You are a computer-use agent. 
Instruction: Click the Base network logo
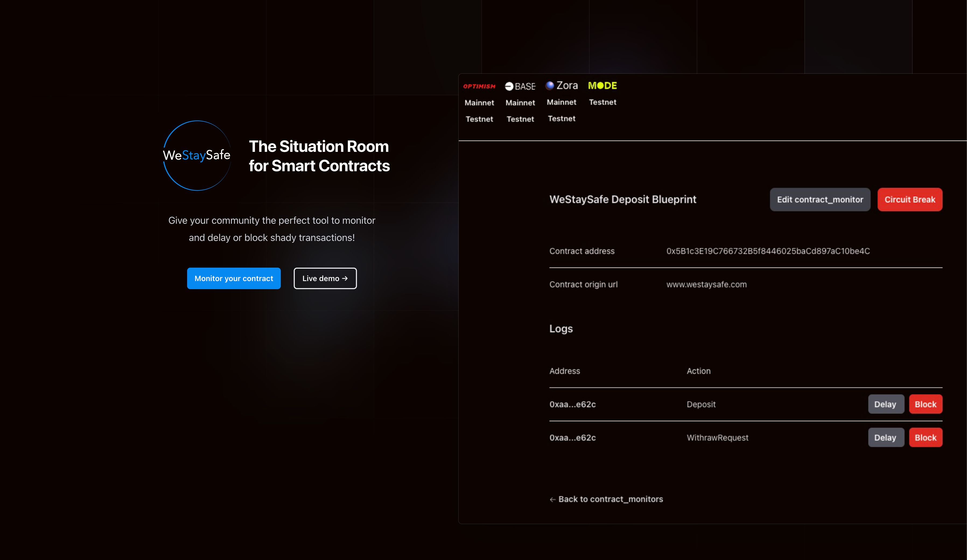pyautogui.click(x=520, y=86)
